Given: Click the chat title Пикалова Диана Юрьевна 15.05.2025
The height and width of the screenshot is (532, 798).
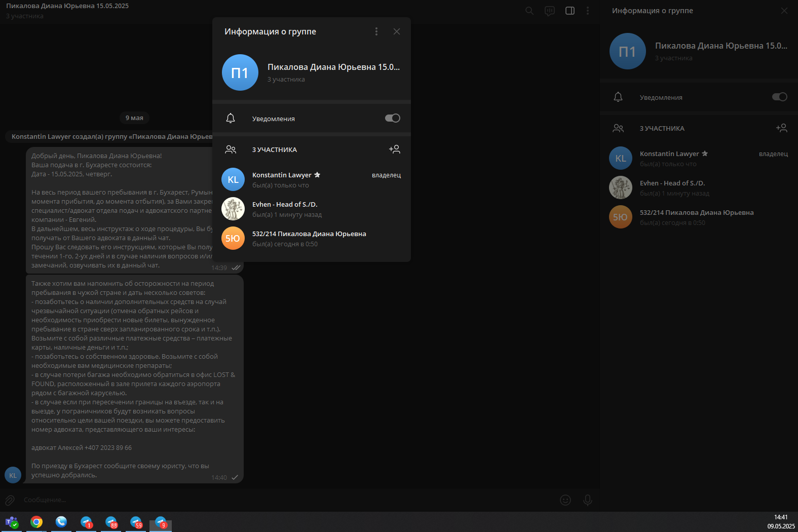Looking at the screenshot, I should coord(67,6).
